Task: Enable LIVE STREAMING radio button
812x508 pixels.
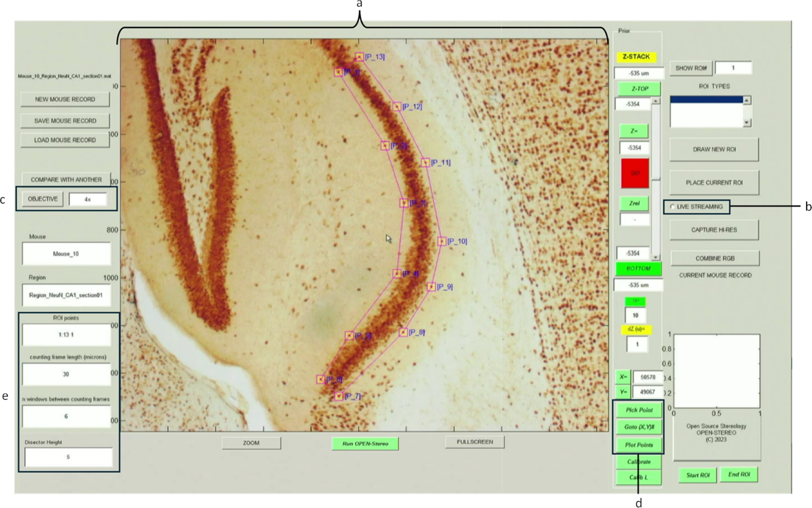Action: (672, 207)
